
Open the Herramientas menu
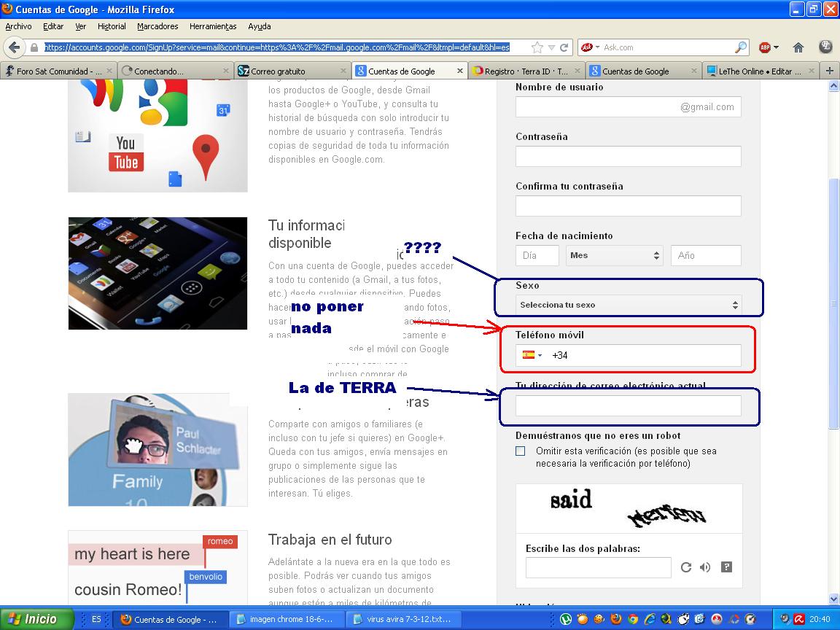pos(213,26)
